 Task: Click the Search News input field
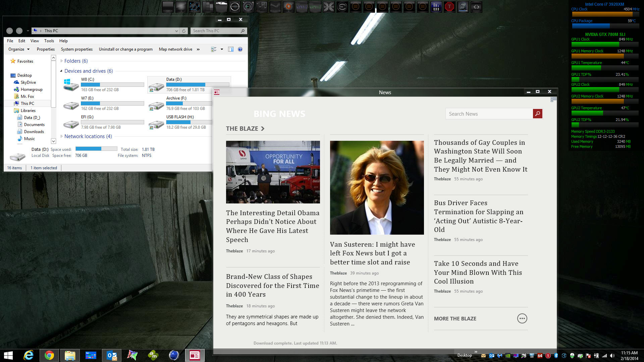tap(489, 114)
